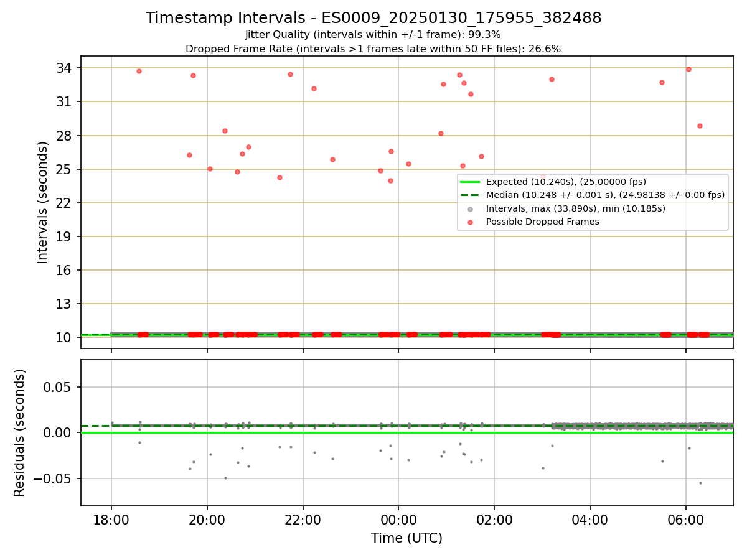
Task: Select the 'Intervals (seconds)' y-axis label
Action: (x=43, y=202)
